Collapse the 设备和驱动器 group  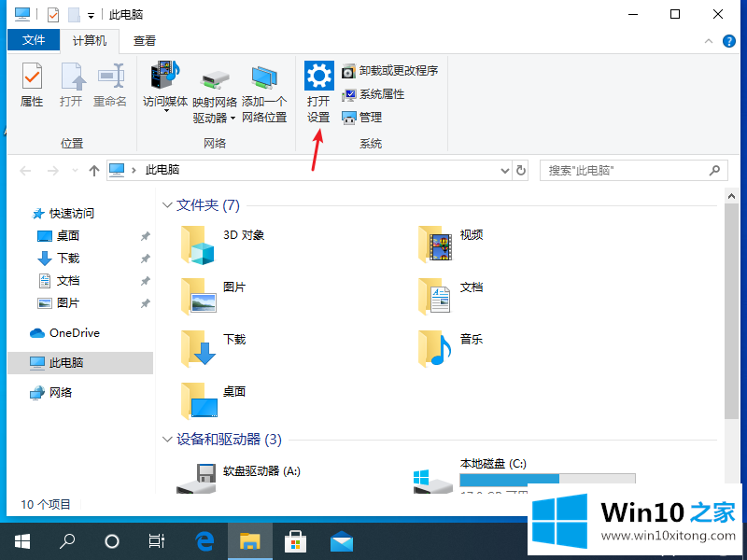(x=168, y=440)
